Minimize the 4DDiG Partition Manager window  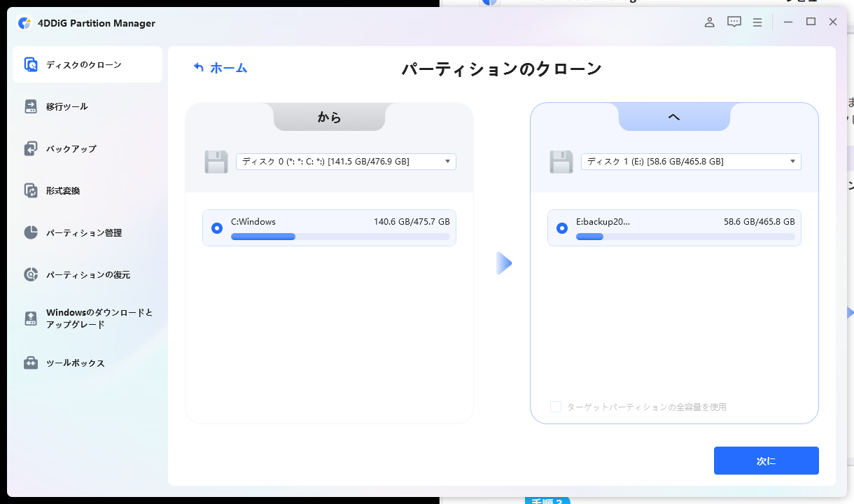tap(788, 22)
